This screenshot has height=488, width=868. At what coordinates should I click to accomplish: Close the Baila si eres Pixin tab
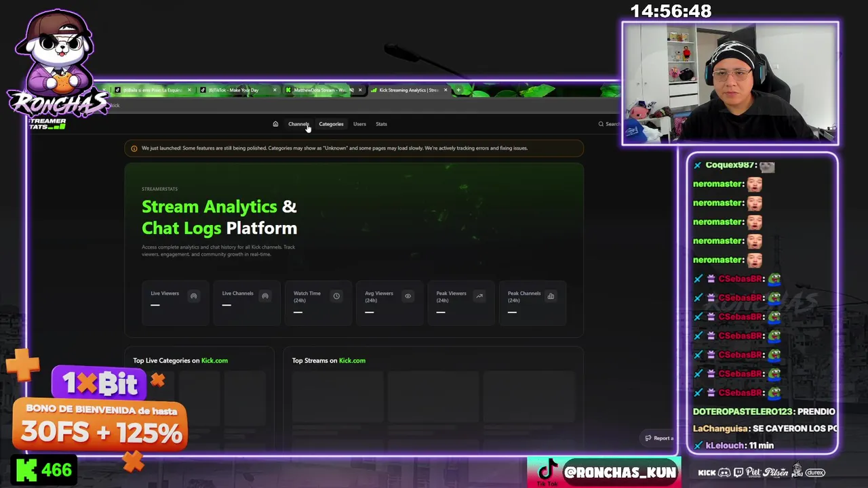pyautogui.click(x=189, y=90)
